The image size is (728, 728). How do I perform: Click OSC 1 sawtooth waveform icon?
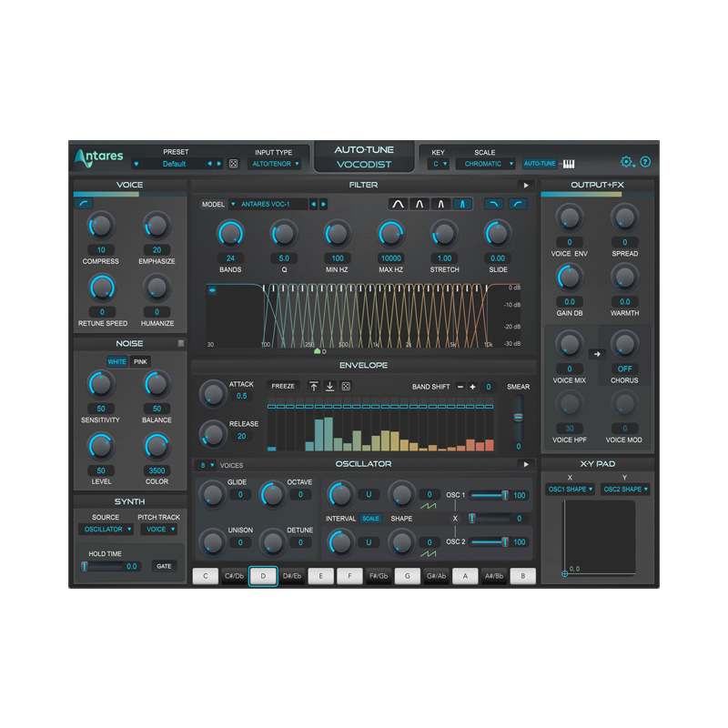click(428, 506)
